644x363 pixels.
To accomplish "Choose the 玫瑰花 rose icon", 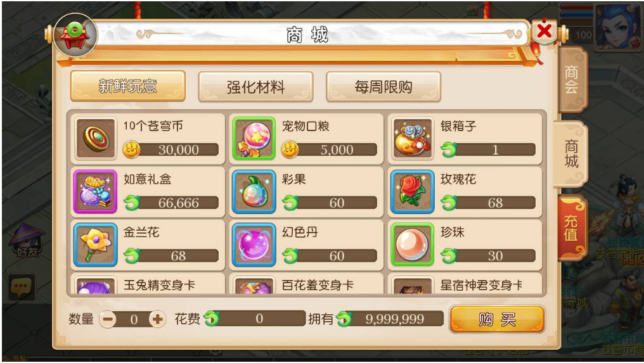I will 413,192.
